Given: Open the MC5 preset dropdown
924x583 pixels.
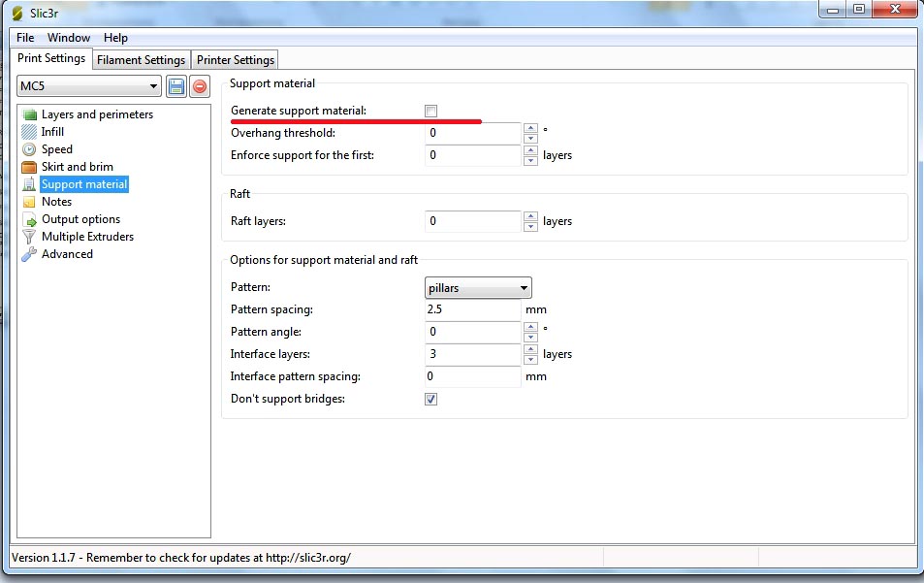Looking at the screenshot, I should (x=89, y=86).
